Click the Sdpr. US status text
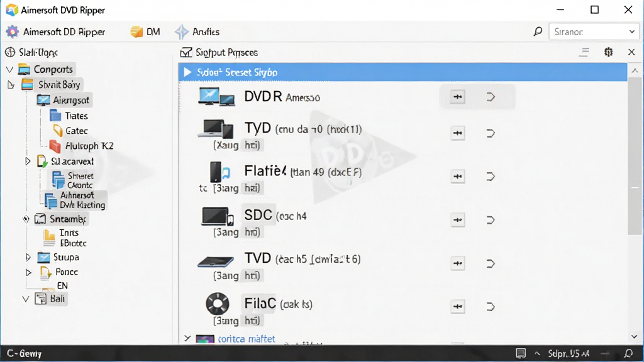The width and height of the screenshot is (644, 362). (569, 353)
